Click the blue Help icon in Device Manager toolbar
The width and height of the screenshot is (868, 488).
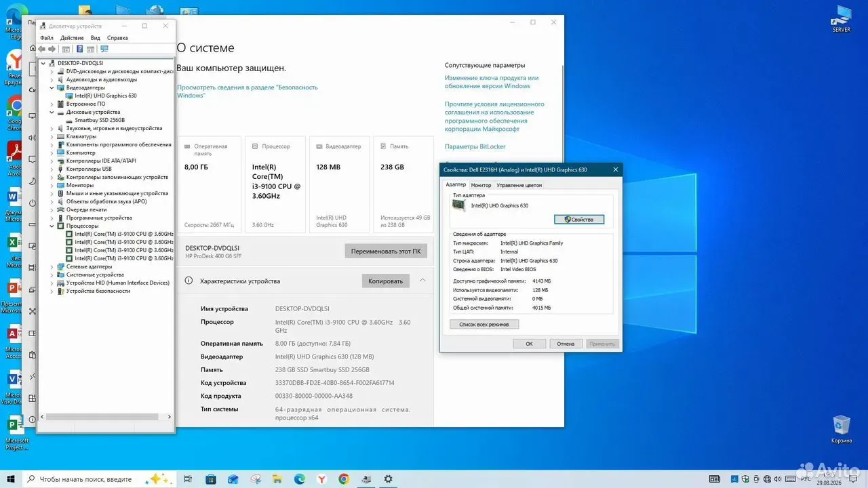click(x=79, y=49)
